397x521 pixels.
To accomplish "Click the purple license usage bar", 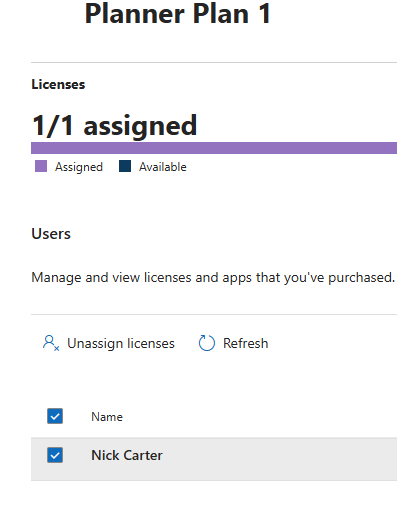I will (214, 148).
